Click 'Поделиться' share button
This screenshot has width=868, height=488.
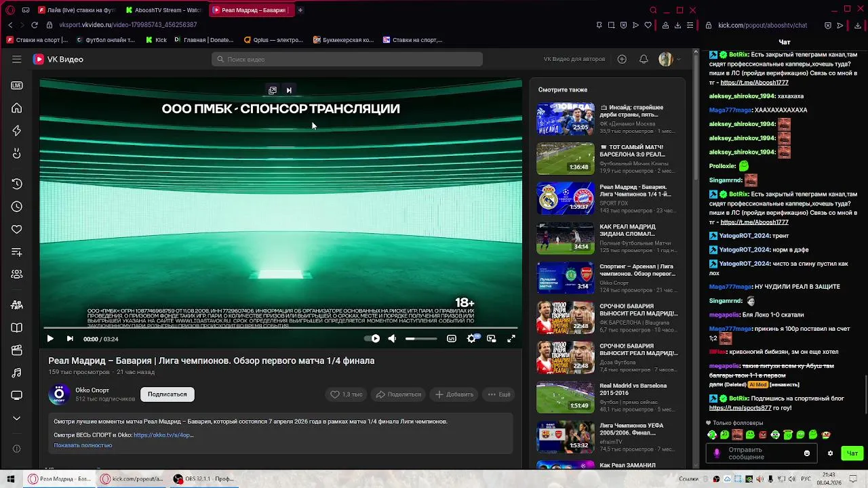click(399, 394)
